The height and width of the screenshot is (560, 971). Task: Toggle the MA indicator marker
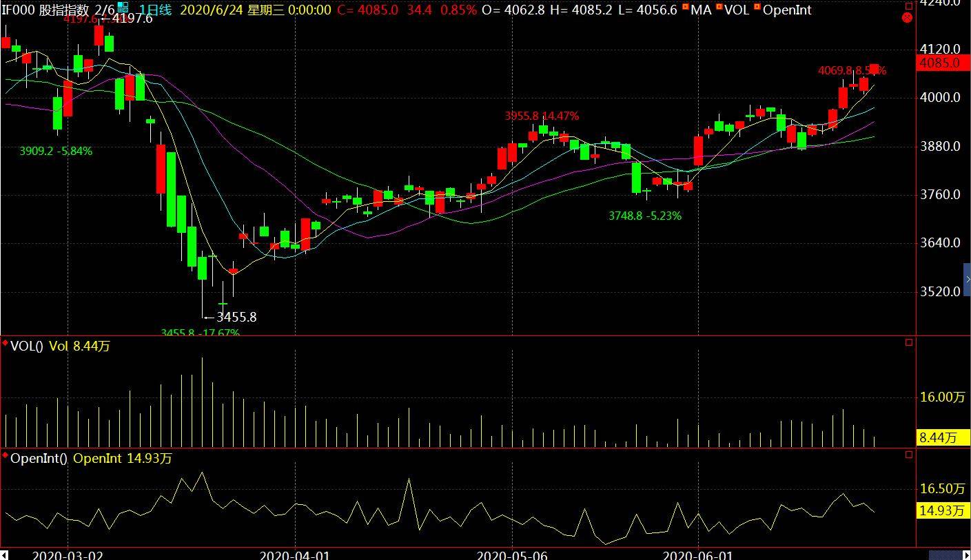pyautogui.click(x=685, y=7)
